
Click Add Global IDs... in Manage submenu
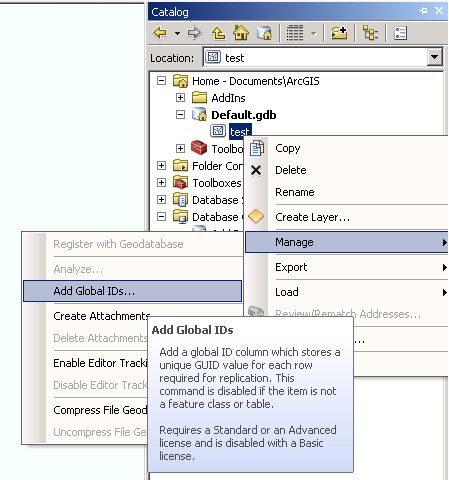(x=132, y=291)
